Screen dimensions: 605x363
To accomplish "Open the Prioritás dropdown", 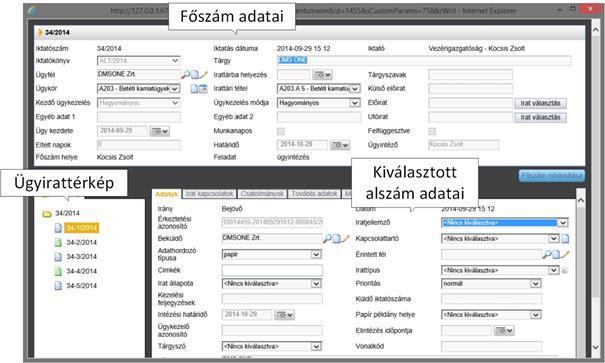I will pyautogui.click(x=536, y=284).
